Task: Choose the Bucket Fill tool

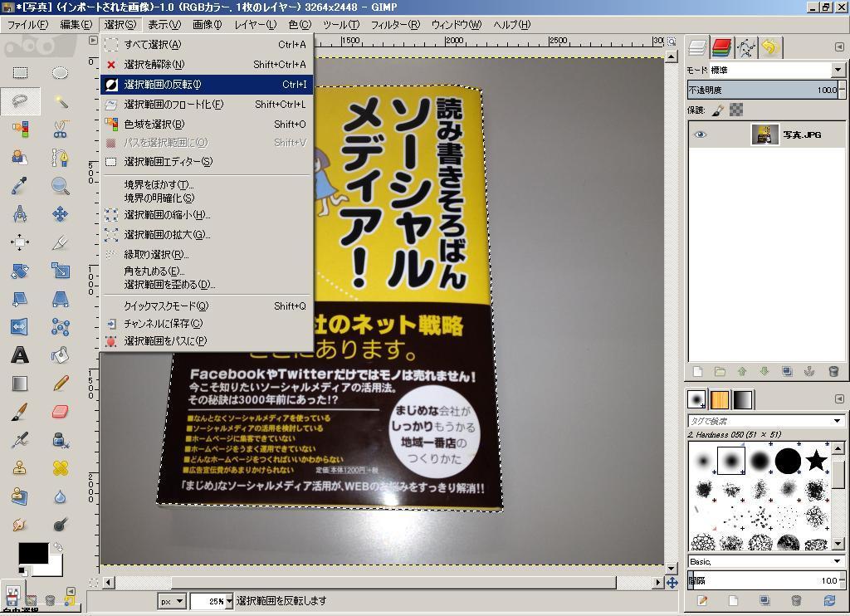Action: pyautogui.click(x=60, y=355)
